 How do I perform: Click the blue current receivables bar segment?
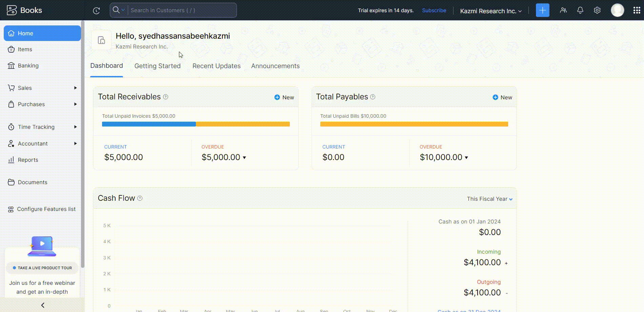149,124
